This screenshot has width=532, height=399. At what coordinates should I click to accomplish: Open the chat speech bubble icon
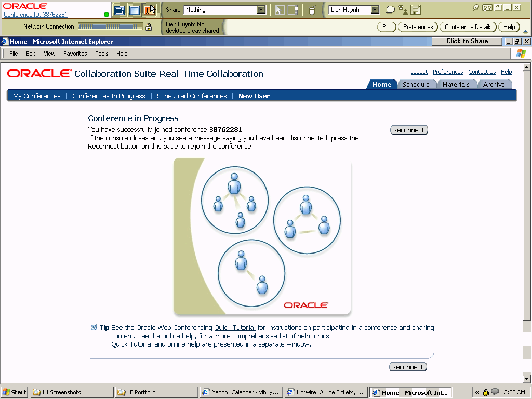[x=391, y=9]
